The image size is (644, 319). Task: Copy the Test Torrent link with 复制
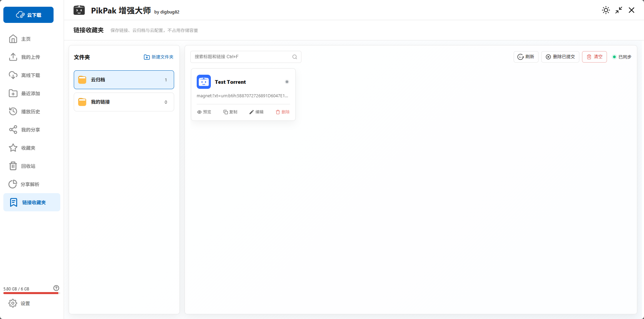point(230,112)
